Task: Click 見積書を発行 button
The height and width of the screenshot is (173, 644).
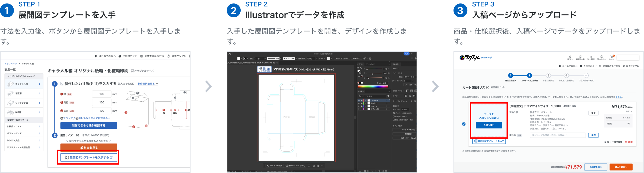Action: tap(596, 167)
